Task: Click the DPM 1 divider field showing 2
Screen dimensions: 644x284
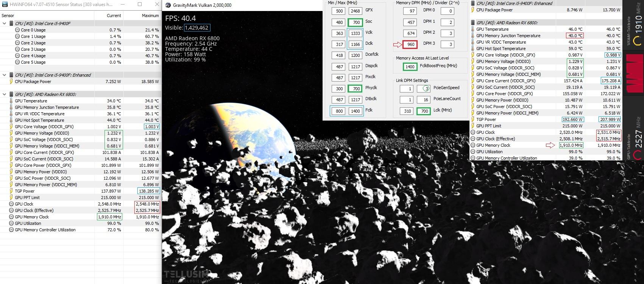Action: (x=448, y=22)
